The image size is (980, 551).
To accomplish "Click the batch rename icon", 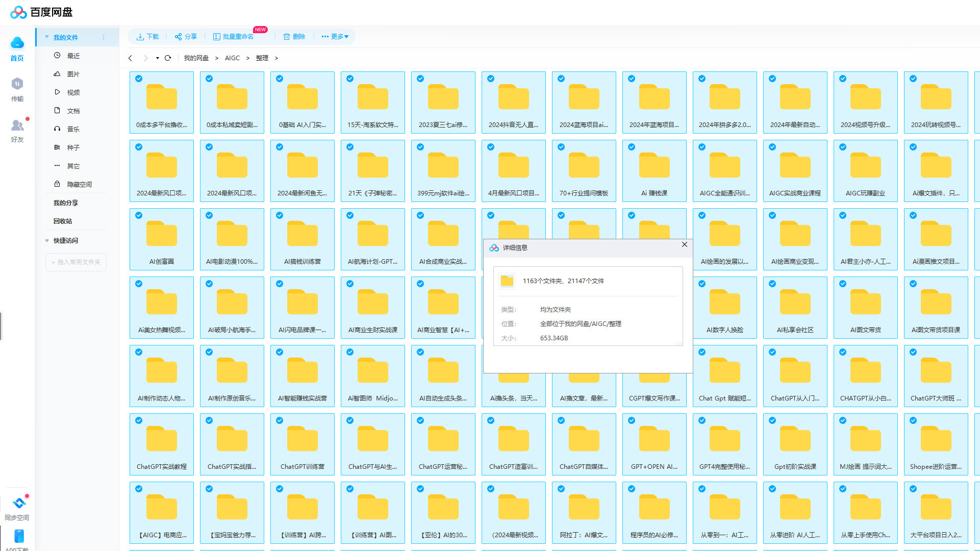I will 216,37.
